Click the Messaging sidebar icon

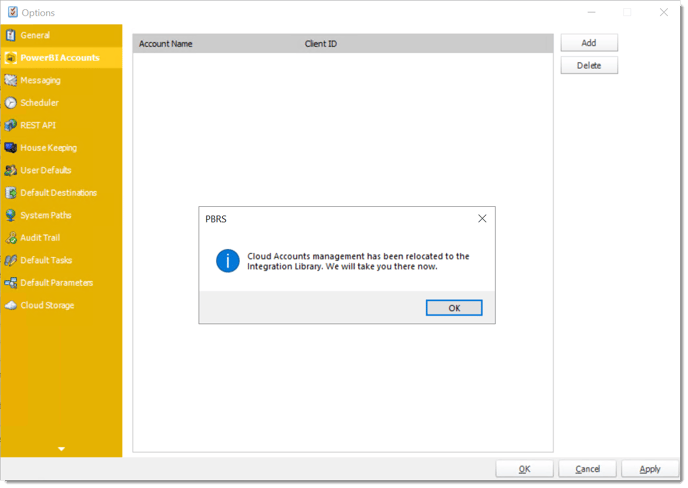(11, 80)
